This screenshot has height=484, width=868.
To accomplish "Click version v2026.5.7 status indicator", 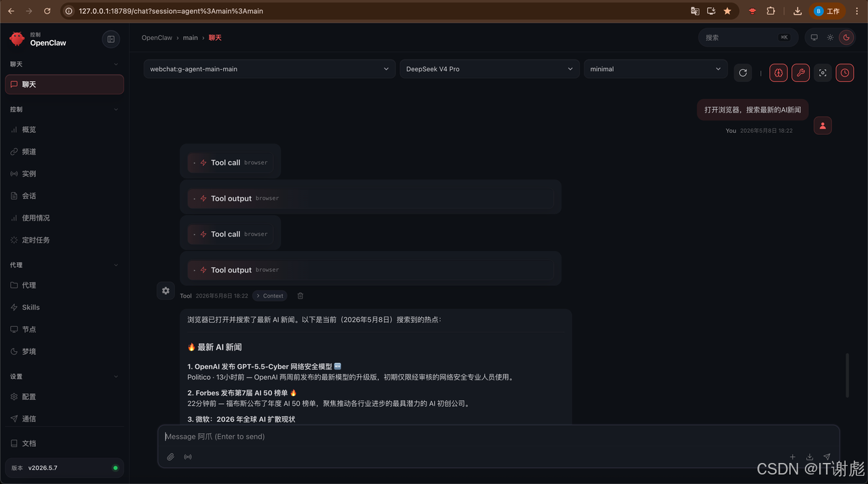I will tap(64, 468).
